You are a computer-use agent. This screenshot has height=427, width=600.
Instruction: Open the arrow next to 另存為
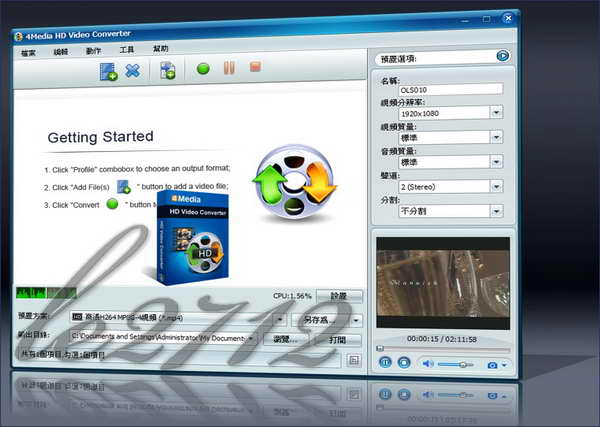(x=356, y=320)
